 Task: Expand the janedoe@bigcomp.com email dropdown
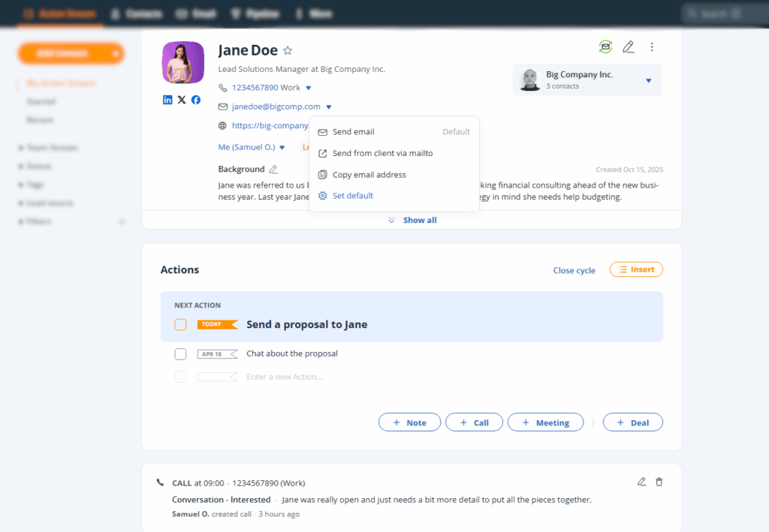point(328,107)
